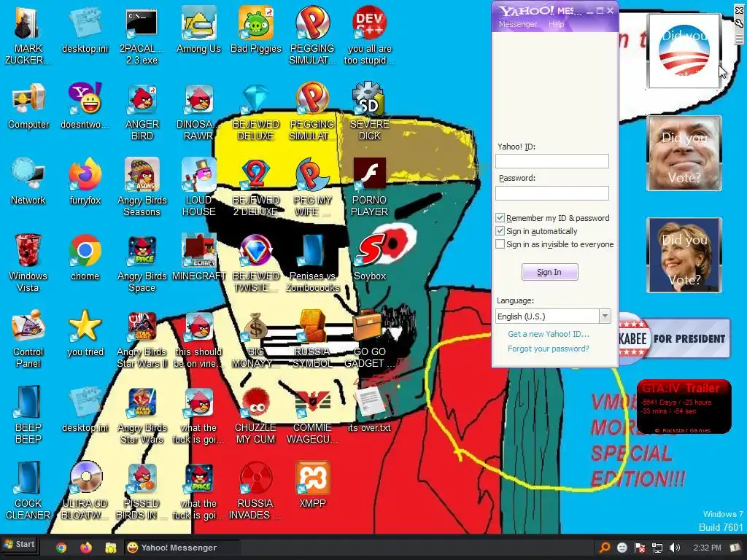The image size is (747, 560).
Task: Uncheck Remember my ID & password
Action: pos(500,217)
